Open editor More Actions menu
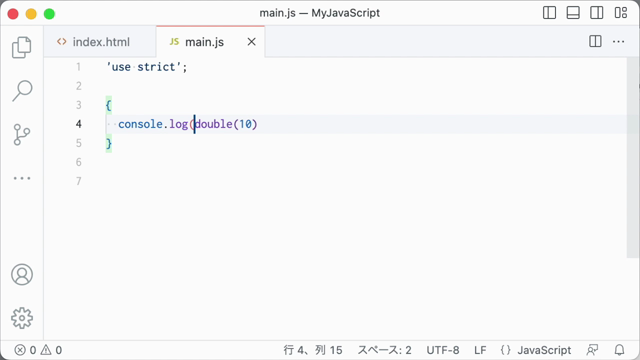 click(618, 42)
